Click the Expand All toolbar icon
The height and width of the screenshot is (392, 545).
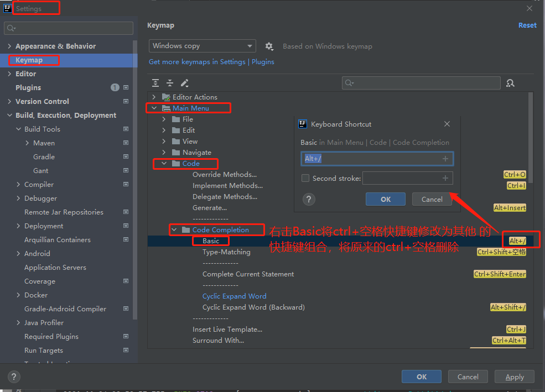155,83
